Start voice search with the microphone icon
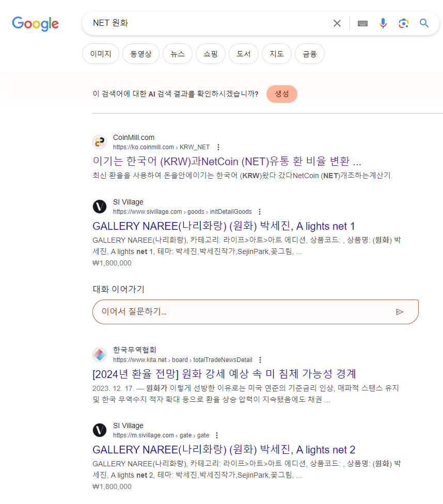The image size is (443, 504). [x=383, y=23]
